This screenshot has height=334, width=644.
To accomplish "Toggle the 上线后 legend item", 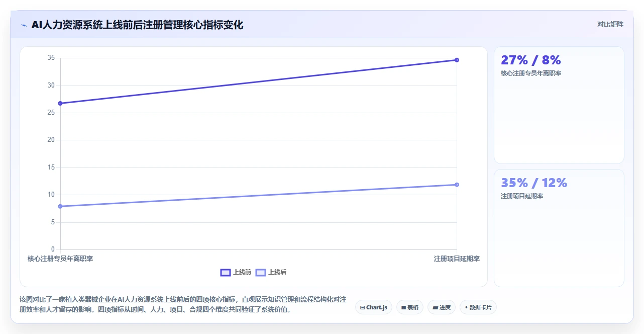I will point(271,272).
